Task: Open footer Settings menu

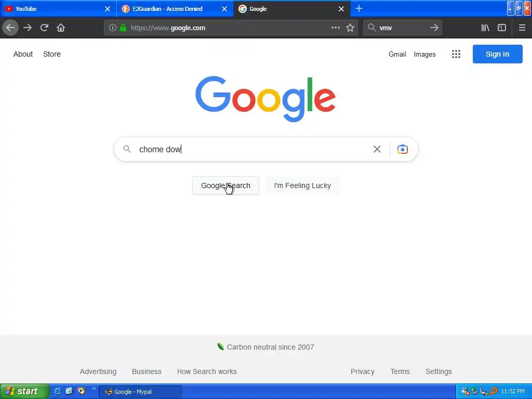Action: (x=438, y=371)
